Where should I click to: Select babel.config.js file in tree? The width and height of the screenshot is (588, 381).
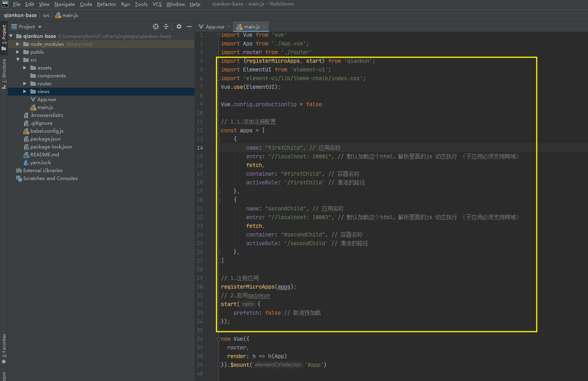pyautogui.click(x=47, y=131)
